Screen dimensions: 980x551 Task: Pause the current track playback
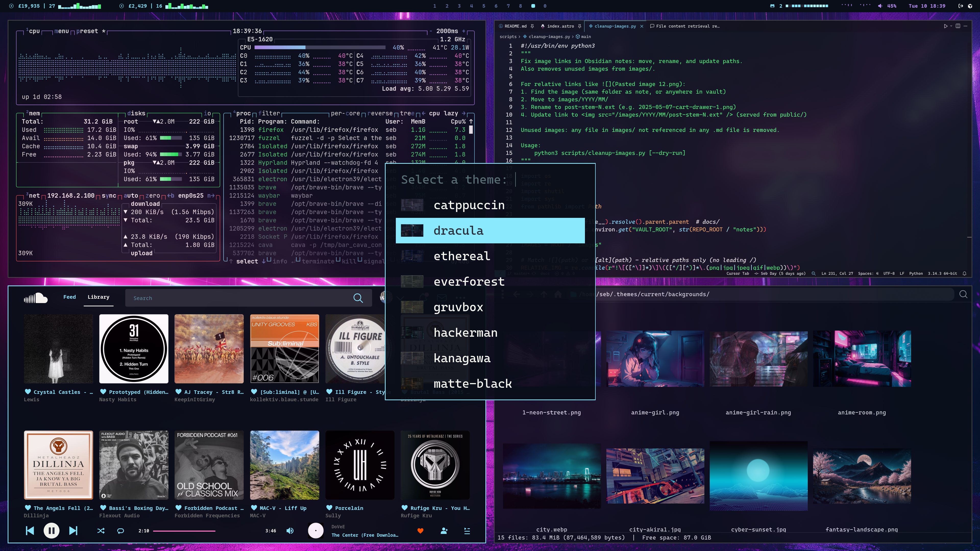(51, 531)
